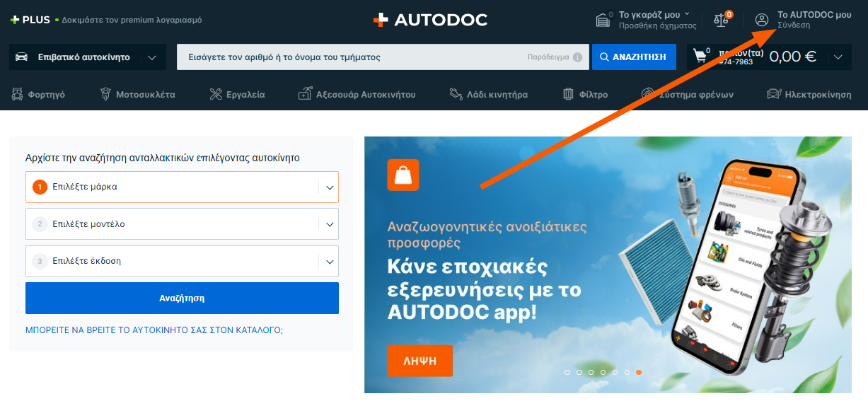Click the ΑΝΑΖΗΤΗΣΗ search button
This screenshot has width=868, height=413.
634,57
